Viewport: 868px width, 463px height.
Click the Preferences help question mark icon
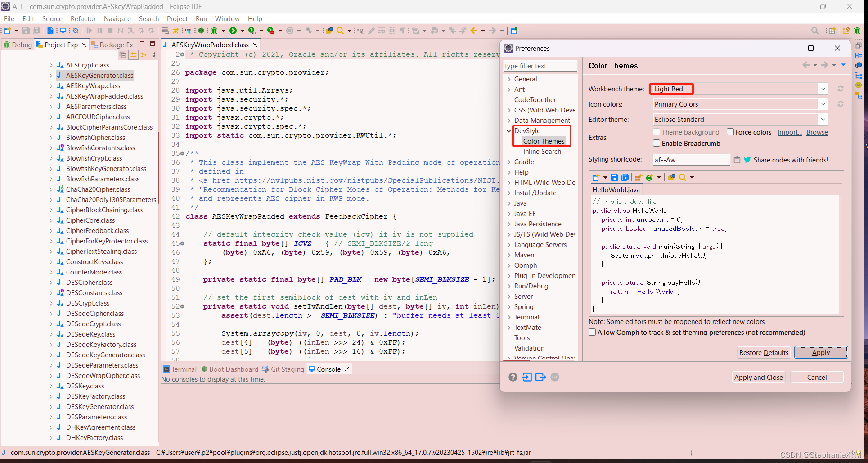coord(513,377)
